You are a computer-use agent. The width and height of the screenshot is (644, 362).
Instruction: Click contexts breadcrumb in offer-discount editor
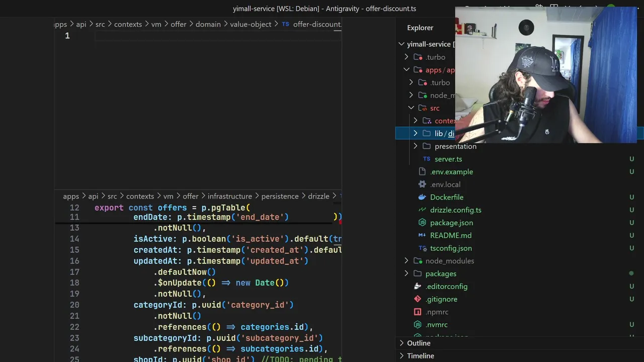[128, 24]
